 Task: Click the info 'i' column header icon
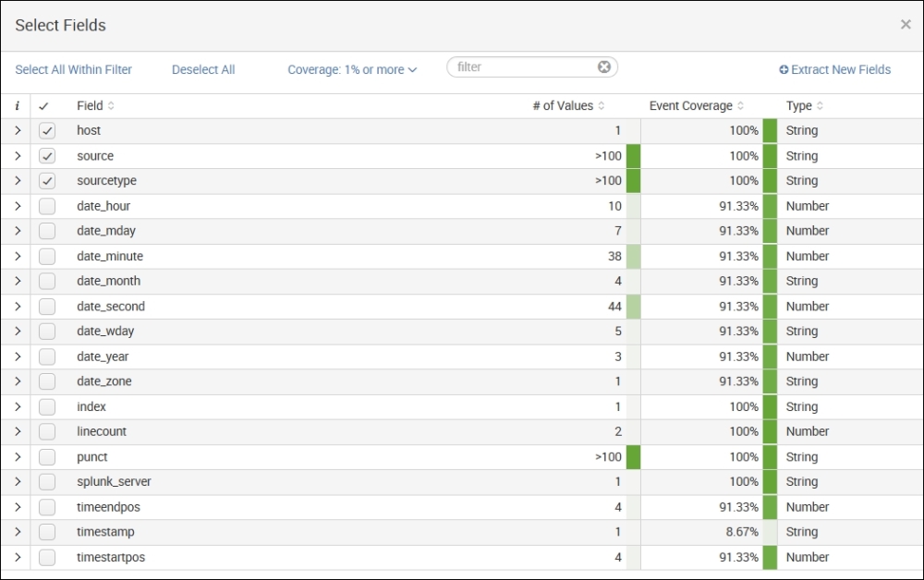[x=17, y=106]
